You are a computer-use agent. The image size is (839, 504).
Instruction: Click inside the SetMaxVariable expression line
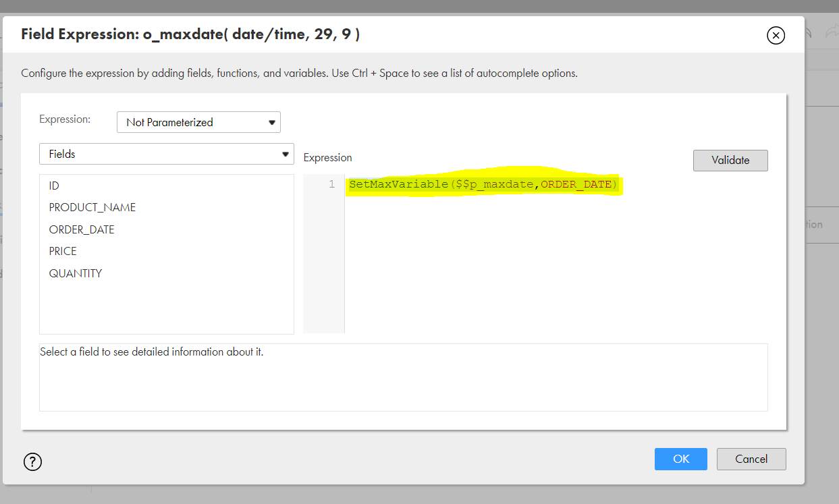483,184
